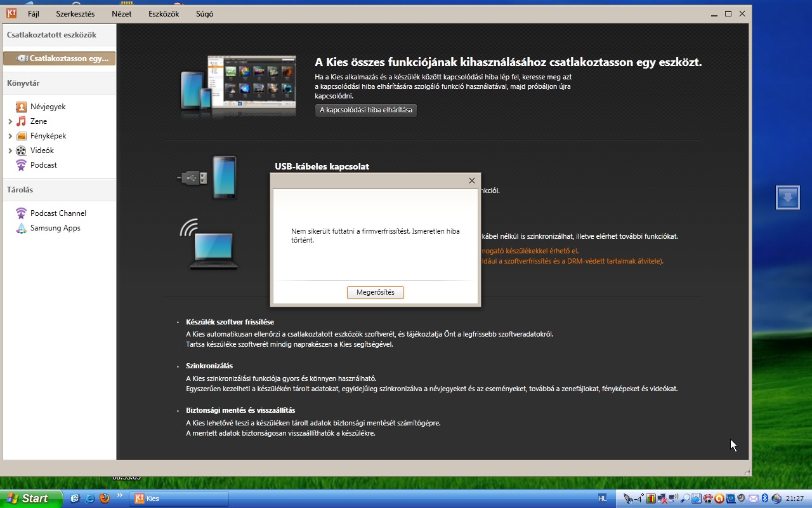Launch Firefox from Quick Launch
Image resolution: width=812 pixels, height=508 pixels.
pyautogui.click(x=105, y=498)
